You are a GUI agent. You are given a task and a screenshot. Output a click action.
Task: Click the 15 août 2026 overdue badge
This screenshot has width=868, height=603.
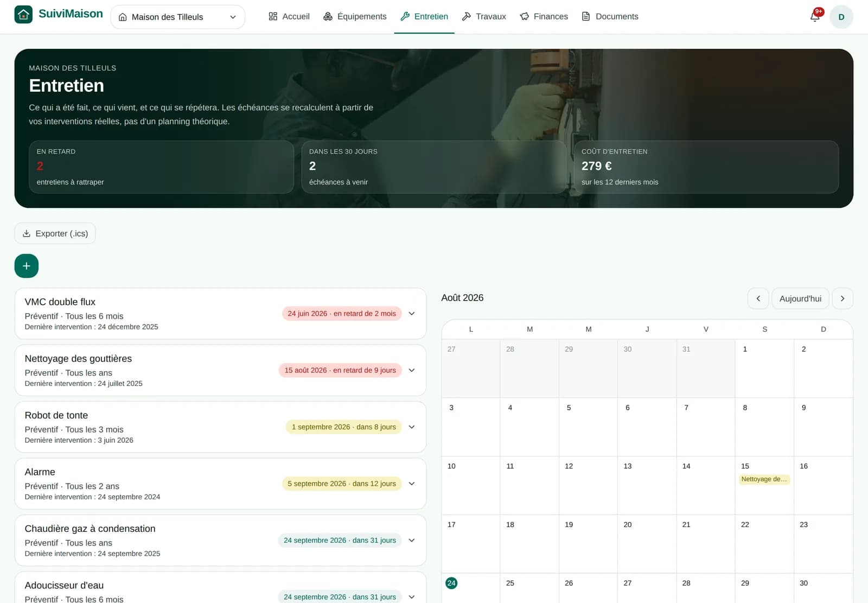(x=340, y=370)
